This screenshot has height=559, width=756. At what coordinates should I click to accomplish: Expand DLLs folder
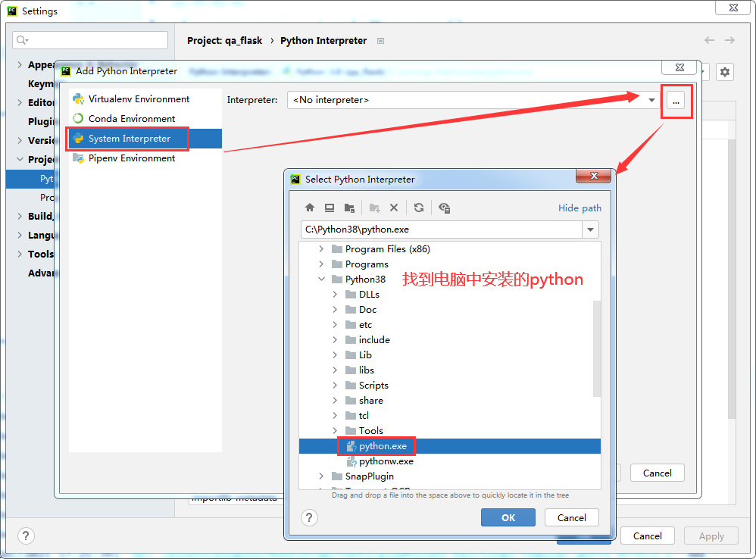click(335, 295)
